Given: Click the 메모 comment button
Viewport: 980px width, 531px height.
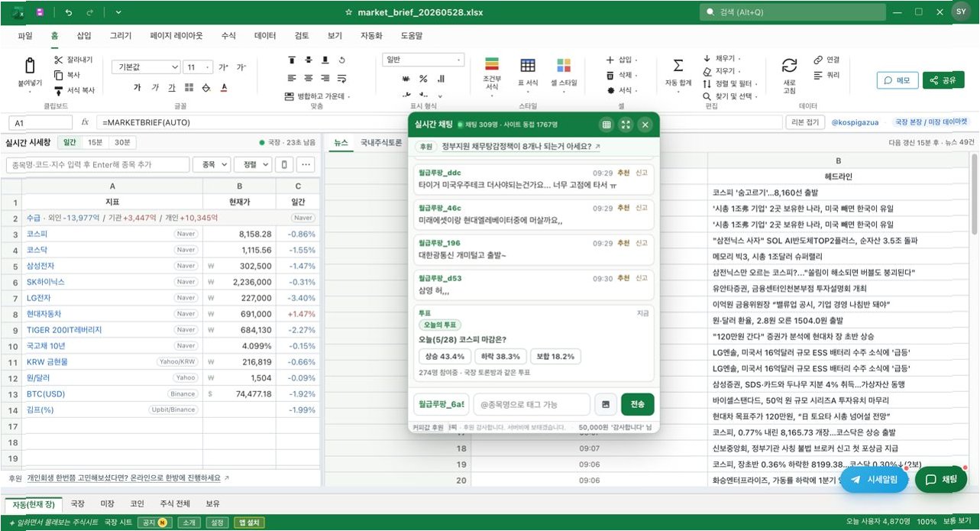Looking at the screenshot, I should point(897,80).
